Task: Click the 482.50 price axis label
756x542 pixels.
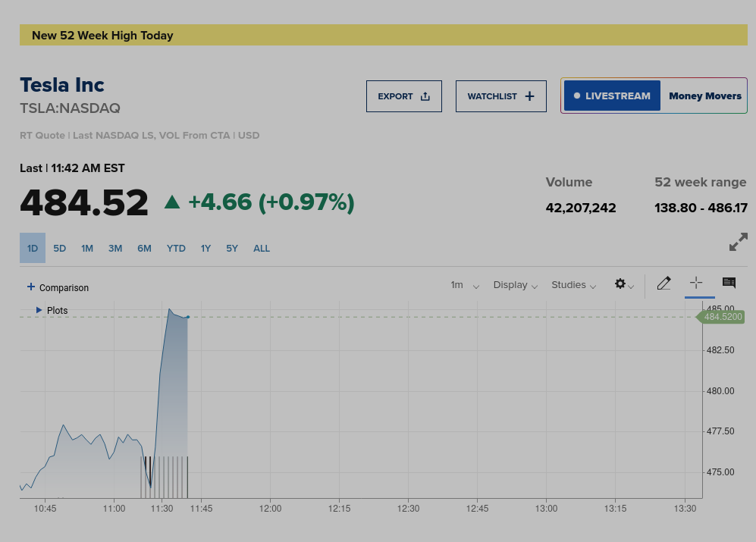Action: tap(720, 350)
